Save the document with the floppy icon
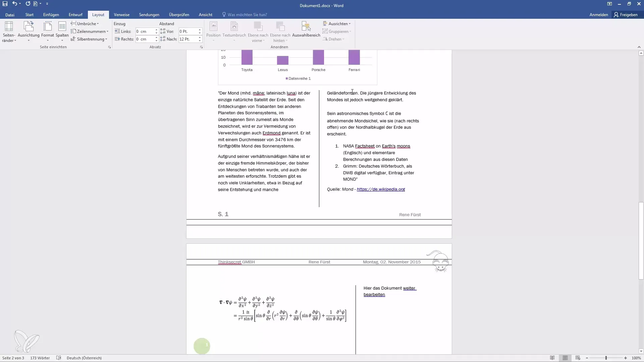Viewport: 644px width, 362px height. (x=5, y=4)
